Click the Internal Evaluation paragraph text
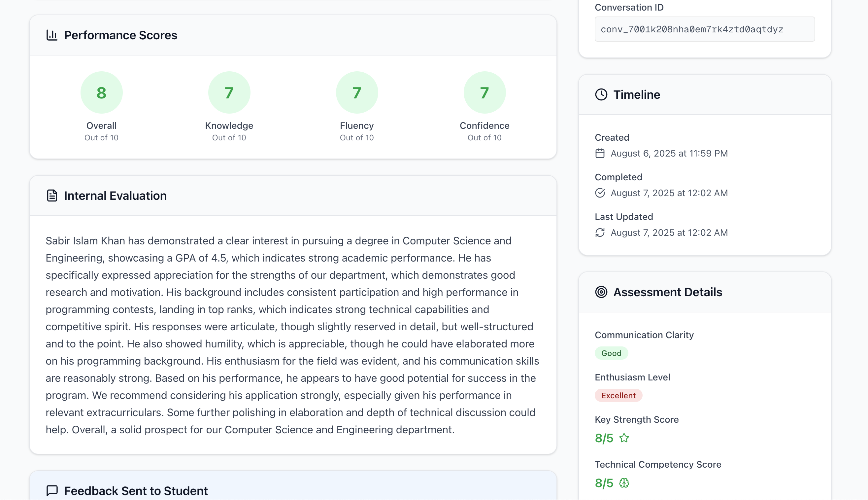The height and width of the screenshot is (500, 868). (292, 335)
